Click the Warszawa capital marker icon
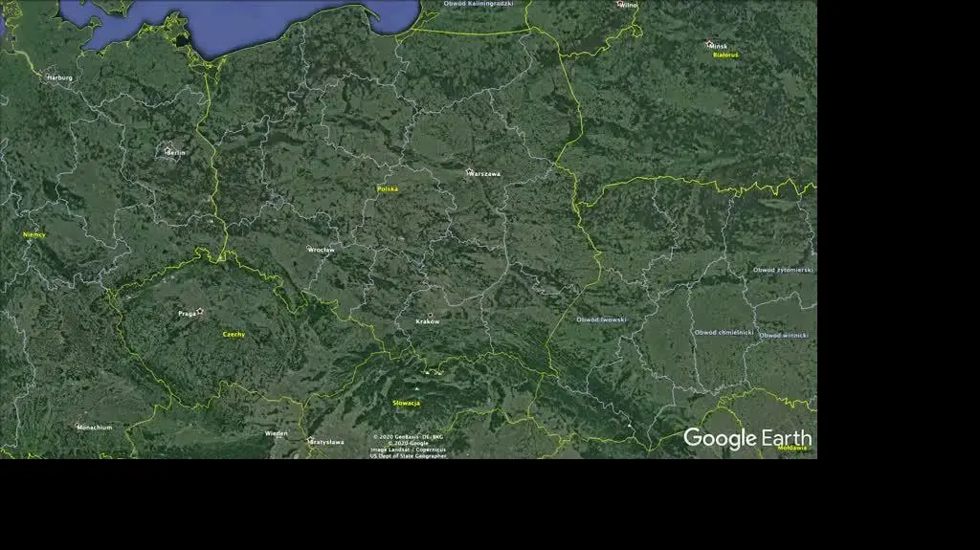Screen dimensions: 980x550 469,171
